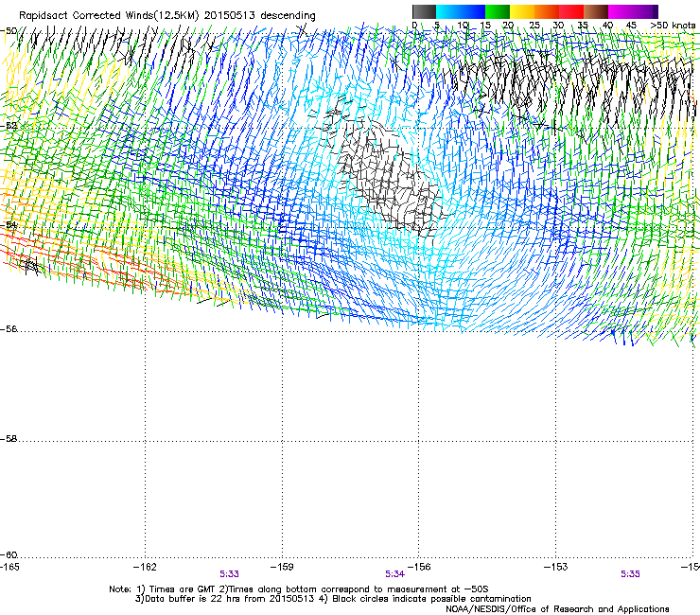Click the longitude label "-165"

pos(9,567)
